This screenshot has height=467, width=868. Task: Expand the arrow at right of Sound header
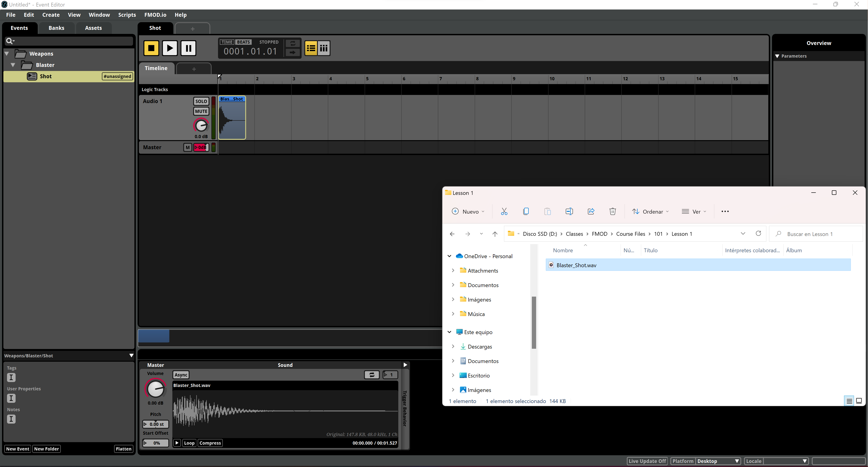pyautogui.click(x=405, y=365)
